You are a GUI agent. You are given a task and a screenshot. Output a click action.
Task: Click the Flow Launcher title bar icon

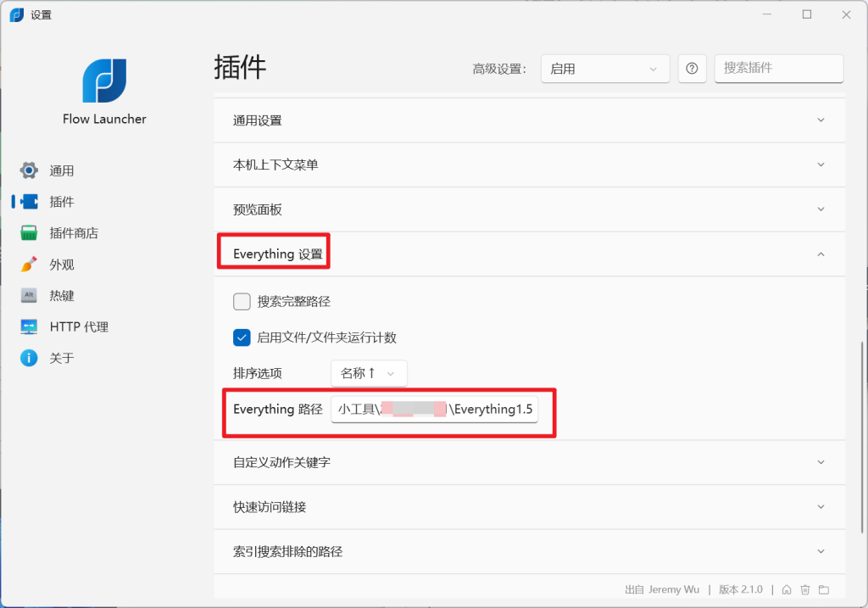click(17, 15)
